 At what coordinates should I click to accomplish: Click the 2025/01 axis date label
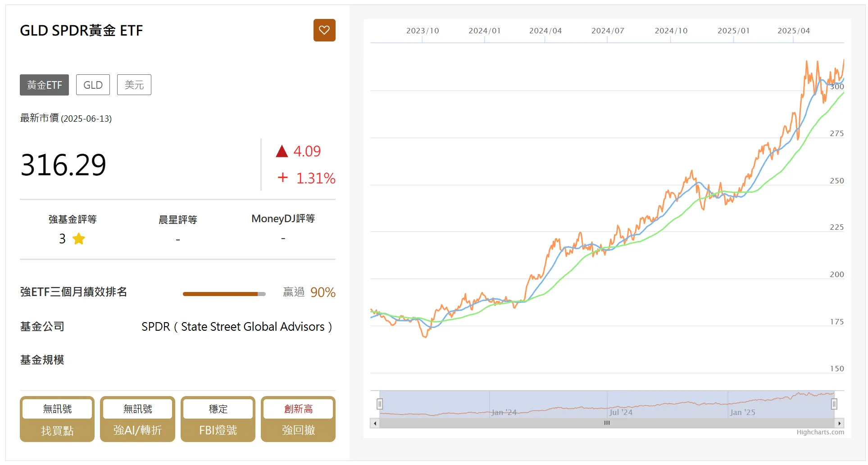[x=734, y=31]
